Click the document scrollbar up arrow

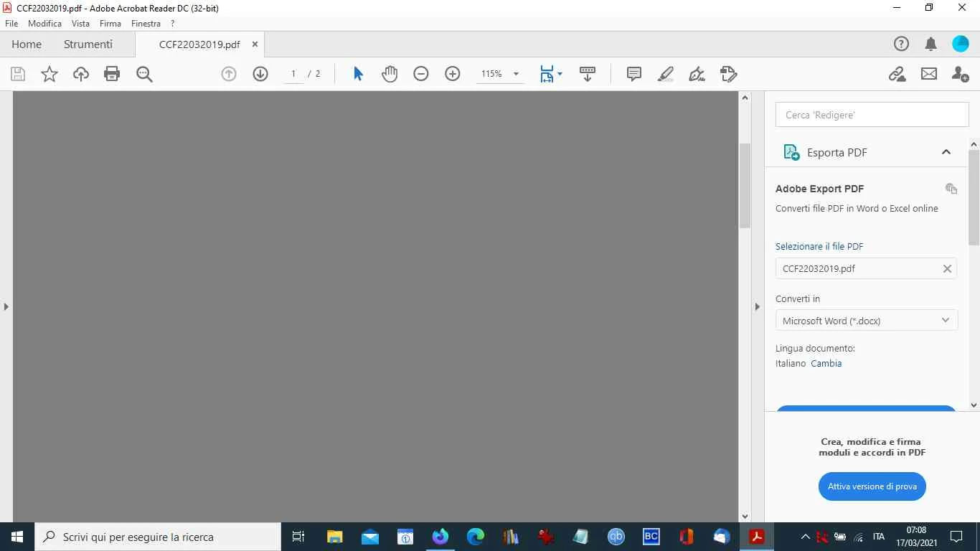click(x=745, y=98)
